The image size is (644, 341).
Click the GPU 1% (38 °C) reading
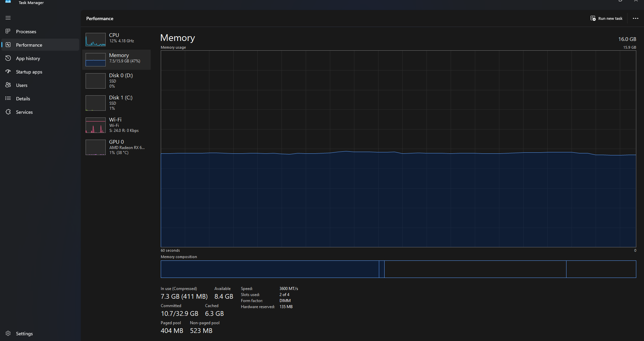[119, 153]
